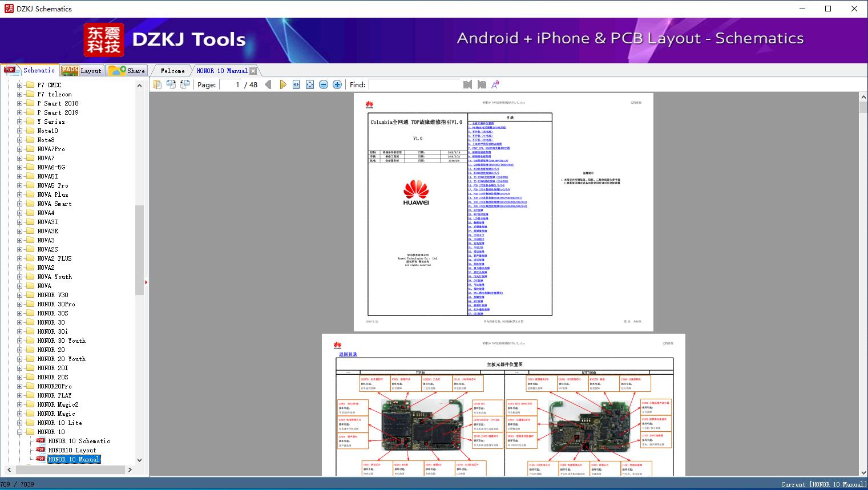Click the PDF icon beside HONOR10 Layout
The height and width of the screenshot is (490, 868).
coord(41,450)
